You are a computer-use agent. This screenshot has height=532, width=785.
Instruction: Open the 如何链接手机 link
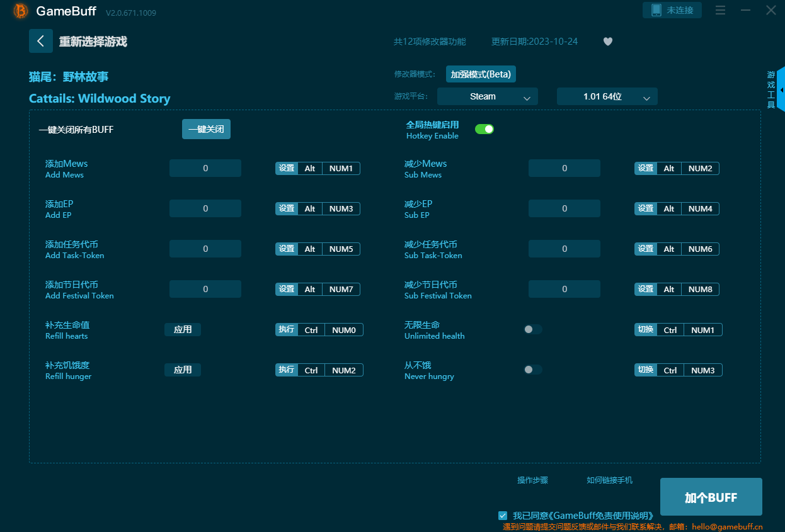coord(610,480)
